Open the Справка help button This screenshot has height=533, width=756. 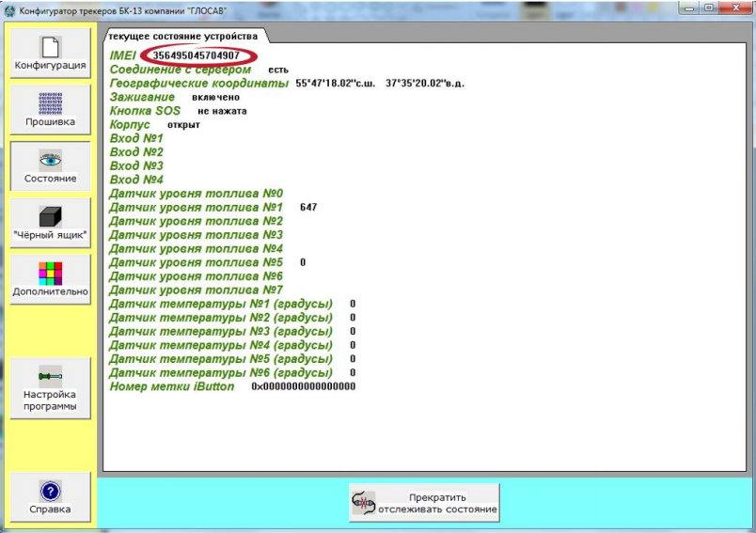point(50,497)
